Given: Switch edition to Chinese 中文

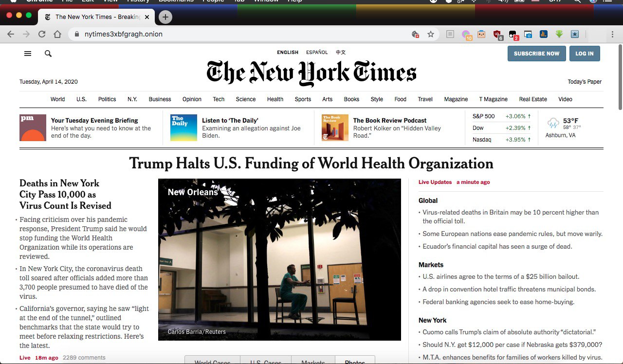Looking at the screenshot, I should pos(341,53).
